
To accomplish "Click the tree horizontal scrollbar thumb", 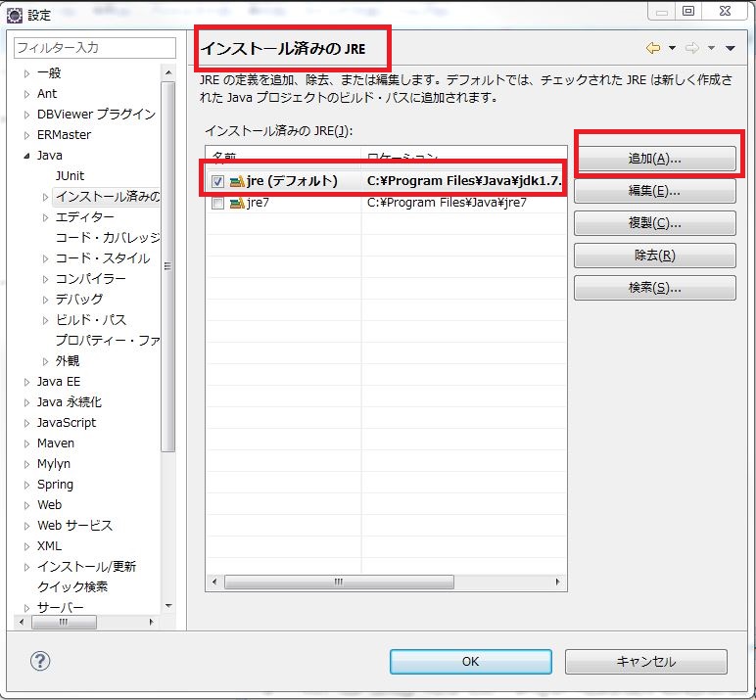I will click(x=64, y=622).
